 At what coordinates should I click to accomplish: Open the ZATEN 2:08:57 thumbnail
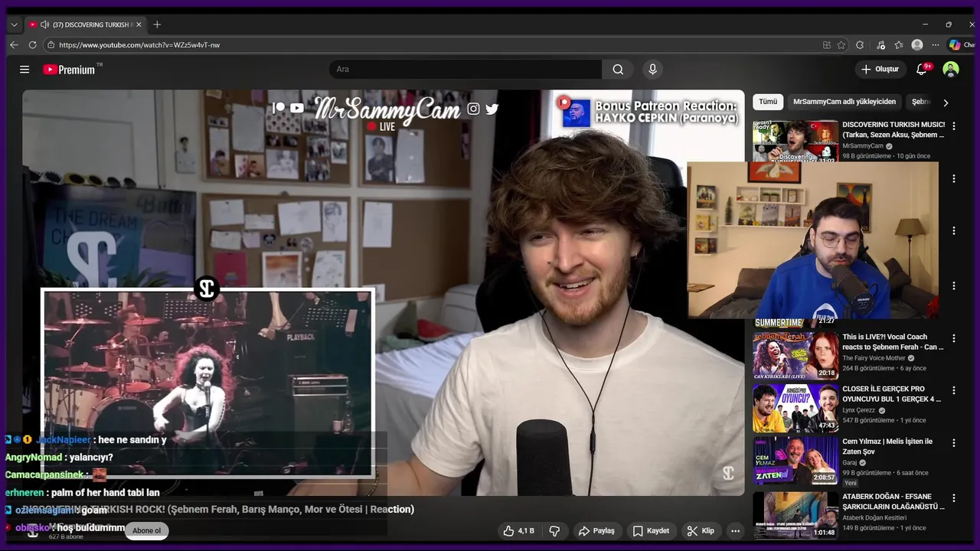pos(795,461)
